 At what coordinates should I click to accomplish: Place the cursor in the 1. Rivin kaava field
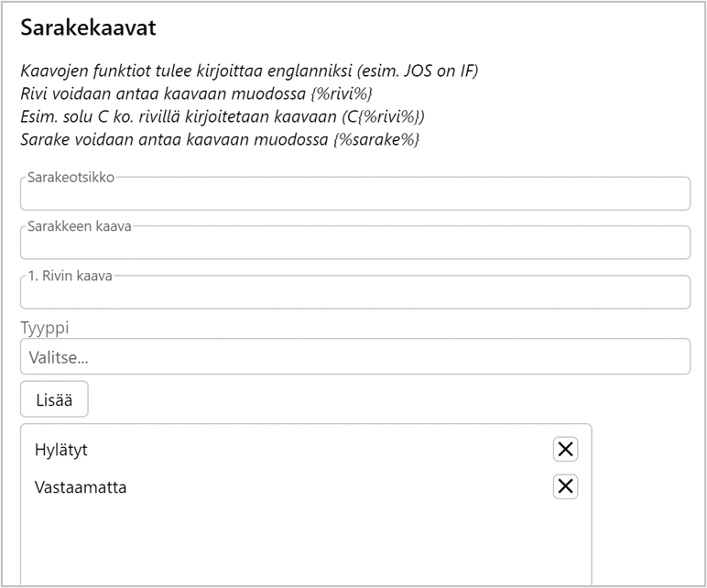(x=354, y=294)
